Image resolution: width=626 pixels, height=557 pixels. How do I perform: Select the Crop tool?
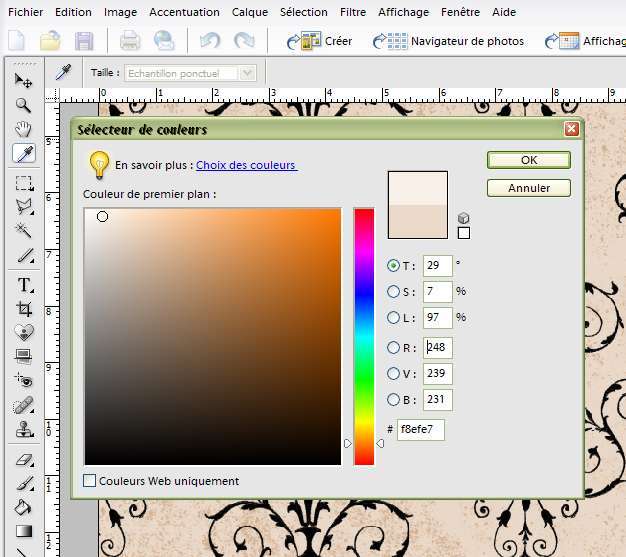click(x=24, y=309)
